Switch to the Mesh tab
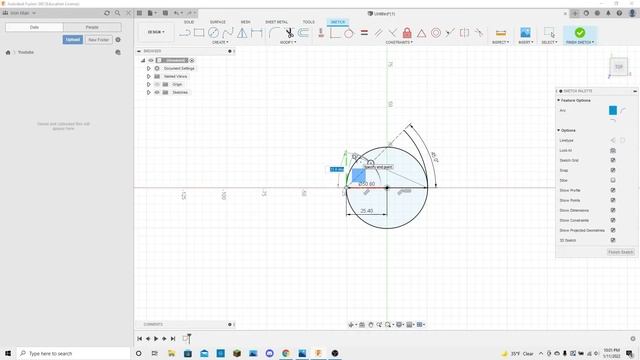 click(245, 22)
